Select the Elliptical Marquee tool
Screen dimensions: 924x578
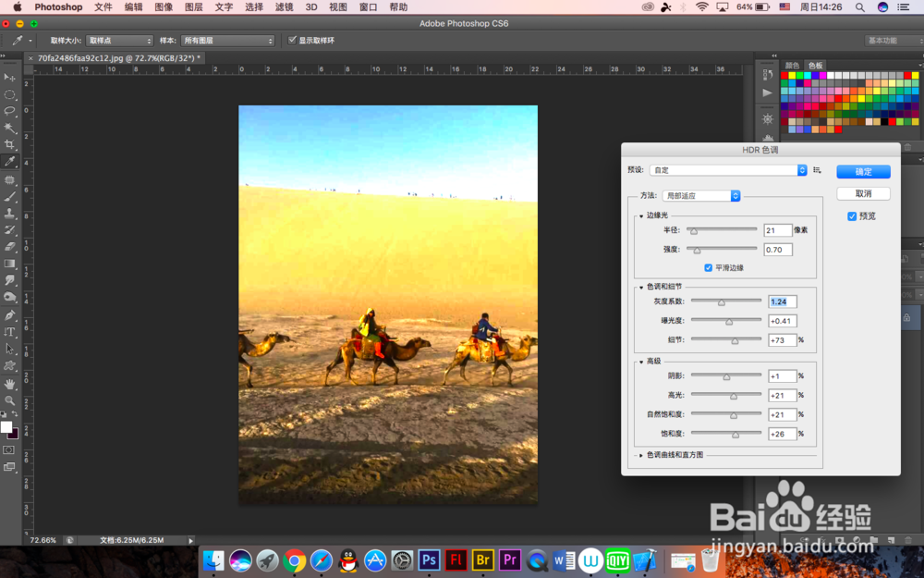(9, 95)
